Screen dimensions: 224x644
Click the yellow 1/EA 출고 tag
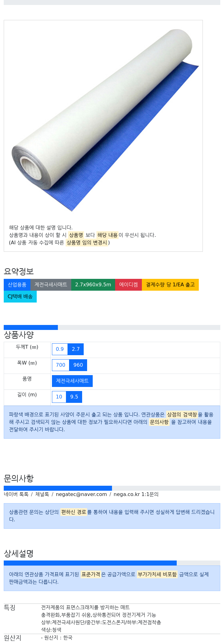tap(170, 285)
